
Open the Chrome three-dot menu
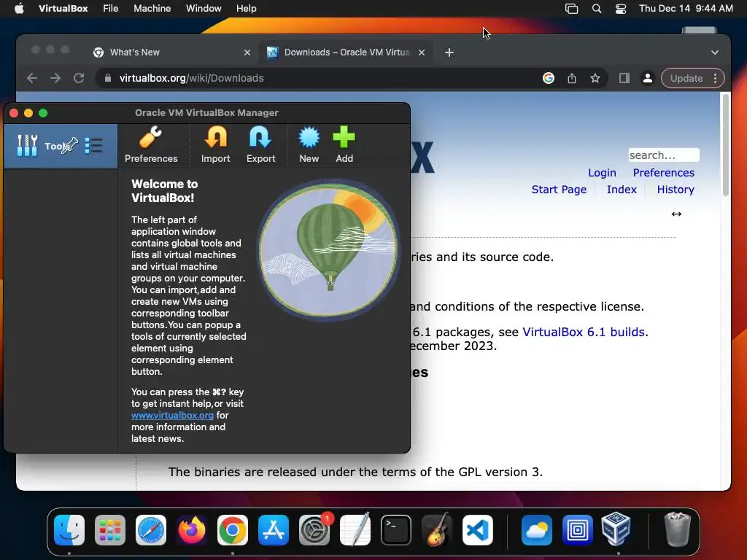[715, 78]
